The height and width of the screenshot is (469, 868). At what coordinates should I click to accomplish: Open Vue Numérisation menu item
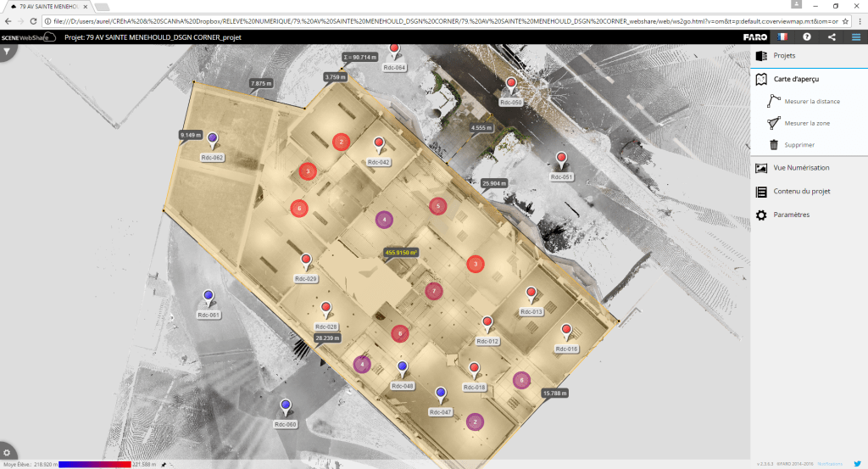click(801, 168)
